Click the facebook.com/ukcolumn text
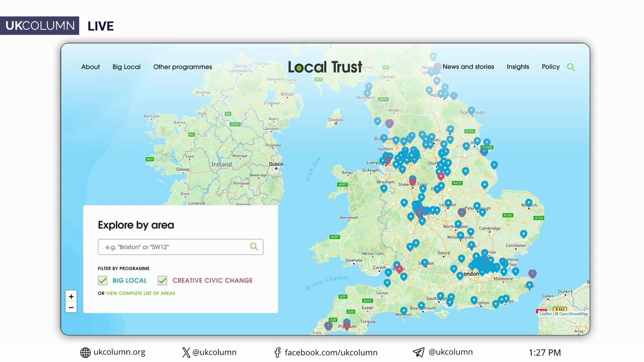644x362 pixels. [x=331, y=352]
